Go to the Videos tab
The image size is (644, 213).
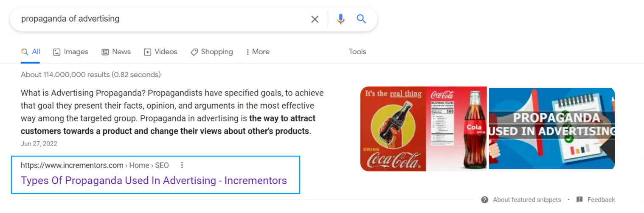[160, 52]
